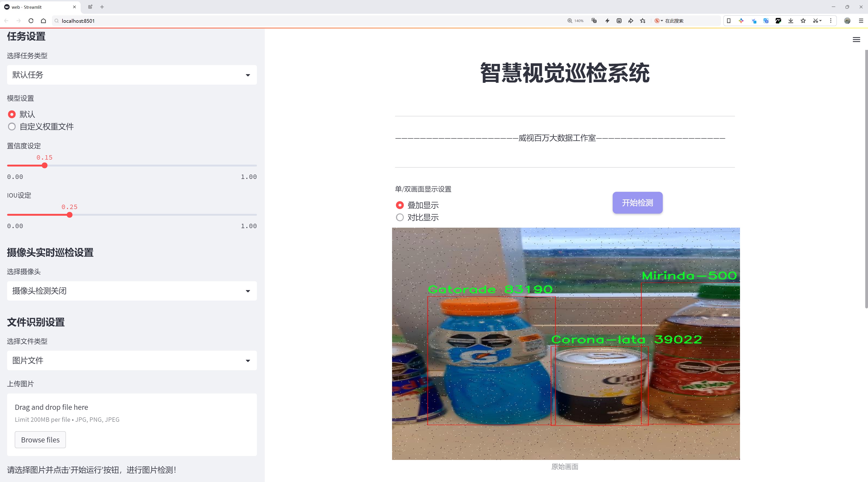The image size is (868, 482).
Task: Click the smiley face icon in address bar
Action: point(619,21)
